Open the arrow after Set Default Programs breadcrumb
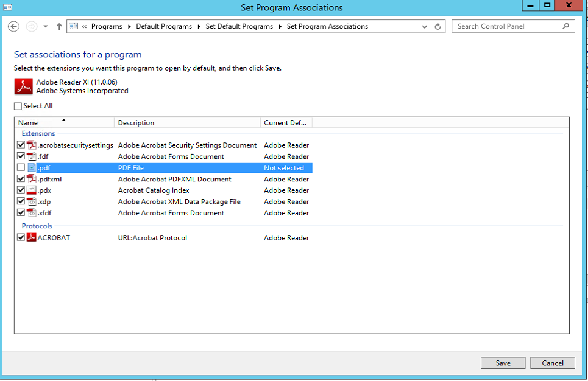 click(x=280, y=26)
